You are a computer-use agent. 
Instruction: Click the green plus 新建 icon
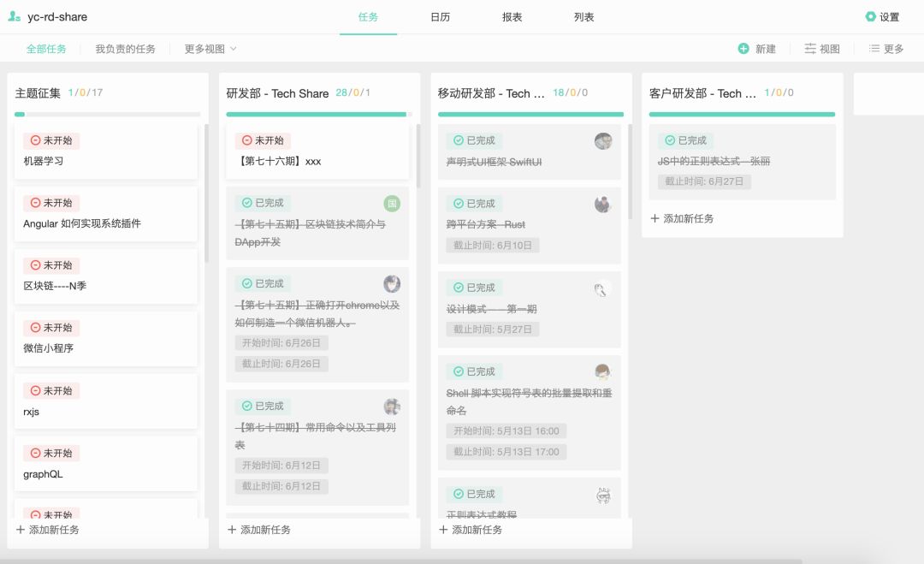tap(743, 48)
